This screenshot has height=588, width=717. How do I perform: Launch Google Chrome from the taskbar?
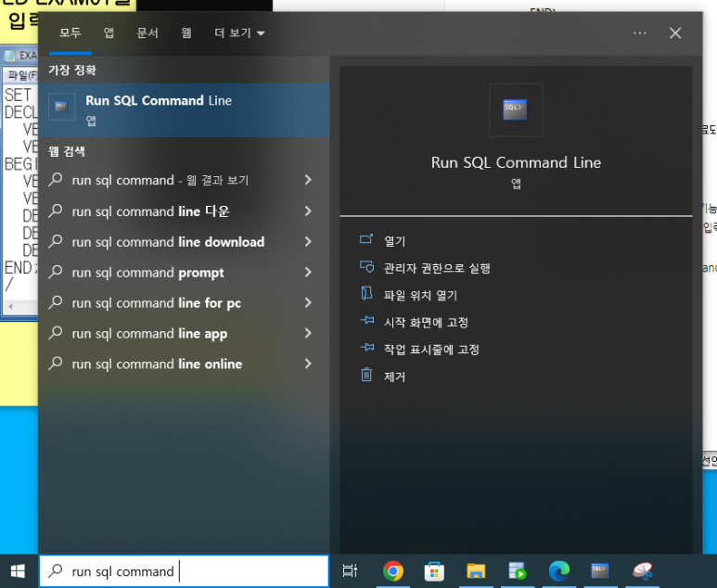[393, 571]
